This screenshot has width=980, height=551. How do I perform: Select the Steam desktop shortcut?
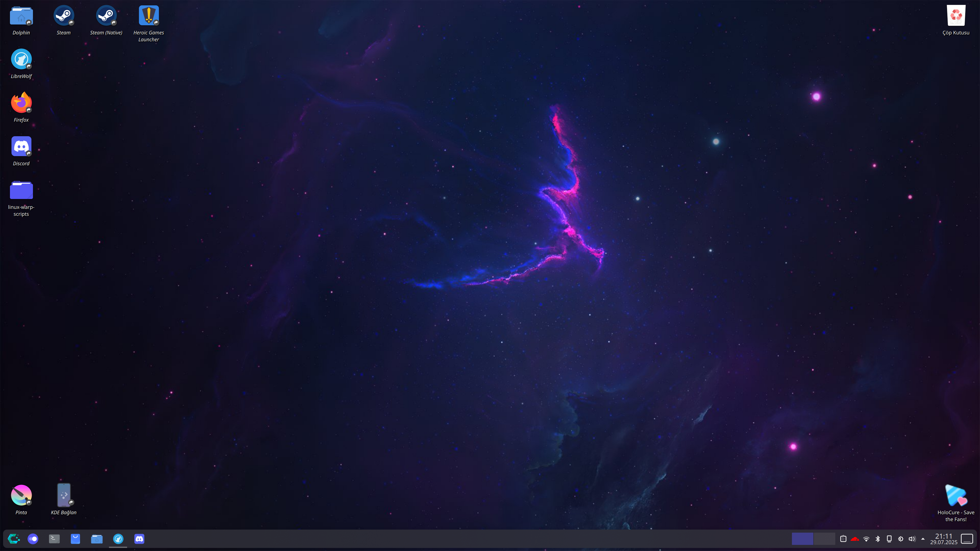(64, 20)
